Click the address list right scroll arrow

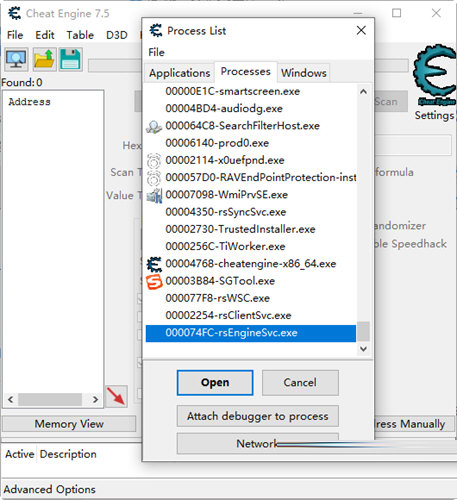click(95, 399)
